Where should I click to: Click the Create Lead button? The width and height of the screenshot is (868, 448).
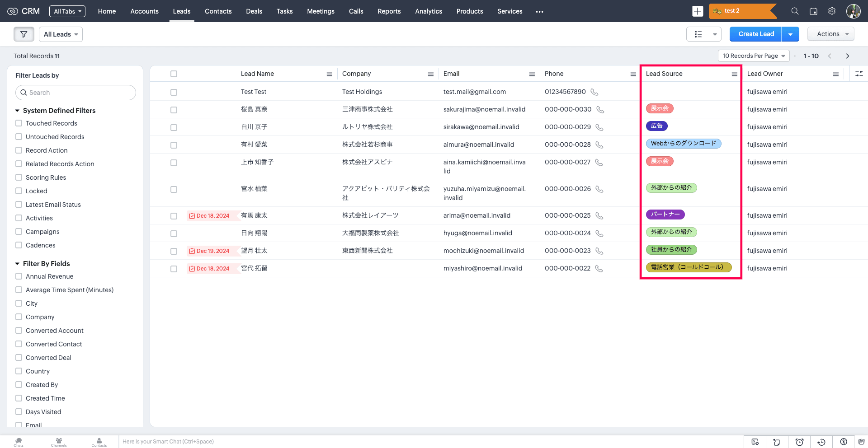(756, 34)
